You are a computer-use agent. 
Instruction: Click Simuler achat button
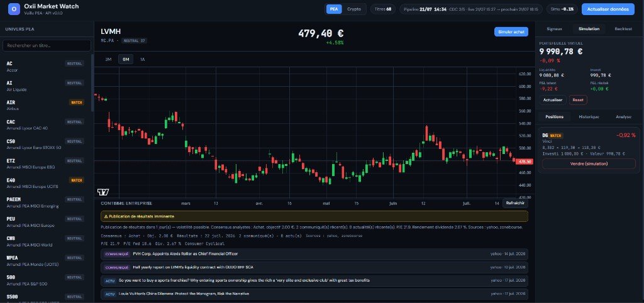coord(511,31)
